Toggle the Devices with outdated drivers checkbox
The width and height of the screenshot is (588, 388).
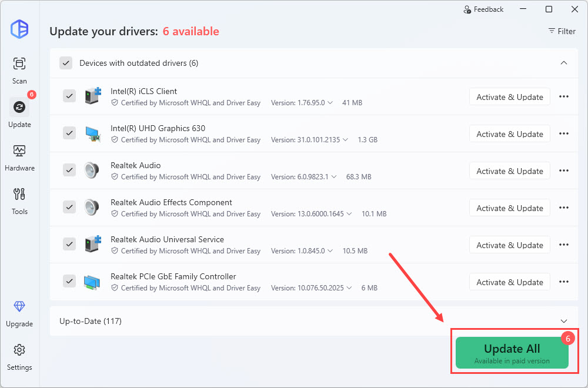(66, 63)
